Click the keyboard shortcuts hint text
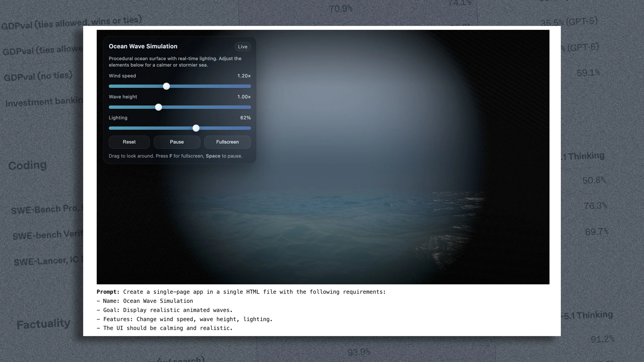 [175, 156]
